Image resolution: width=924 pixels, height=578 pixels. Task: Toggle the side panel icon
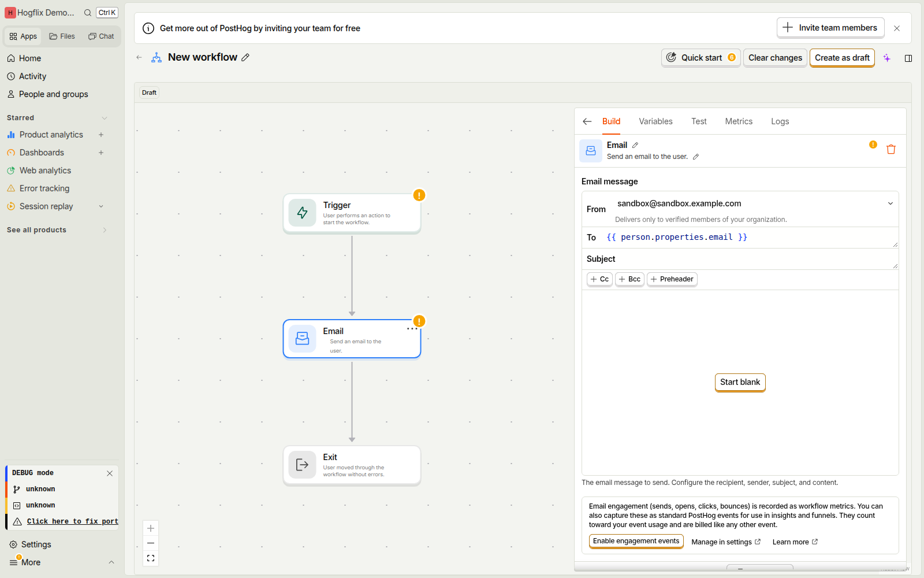908,58
